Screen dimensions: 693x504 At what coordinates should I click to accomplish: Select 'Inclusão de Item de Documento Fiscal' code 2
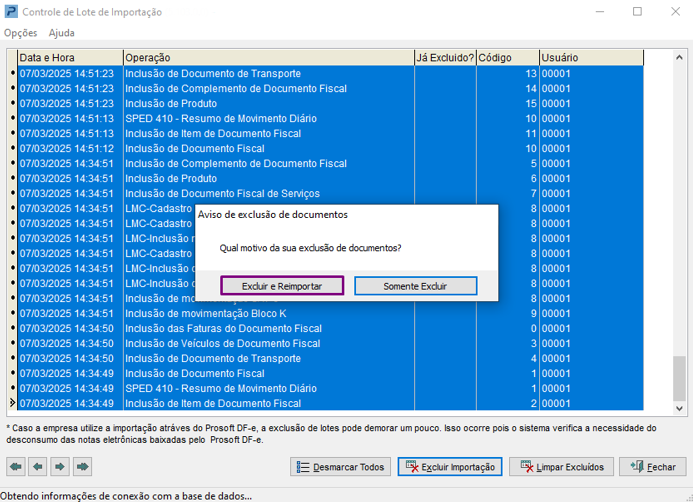(331, 404)
